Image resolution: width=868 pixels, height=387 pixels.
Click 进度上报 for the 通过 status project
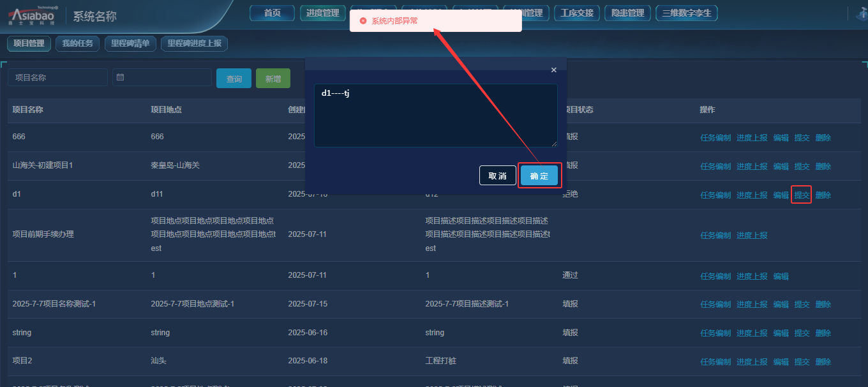click(752, 277)
